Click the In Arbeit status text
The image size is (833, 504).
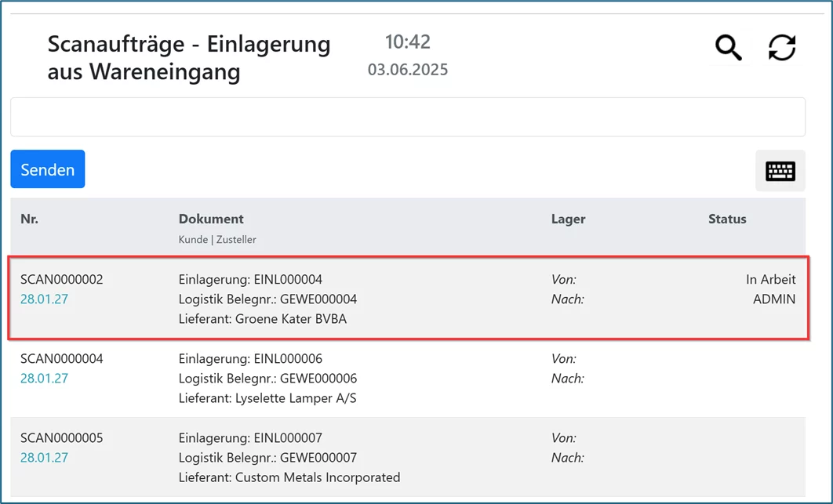[770, 280]
